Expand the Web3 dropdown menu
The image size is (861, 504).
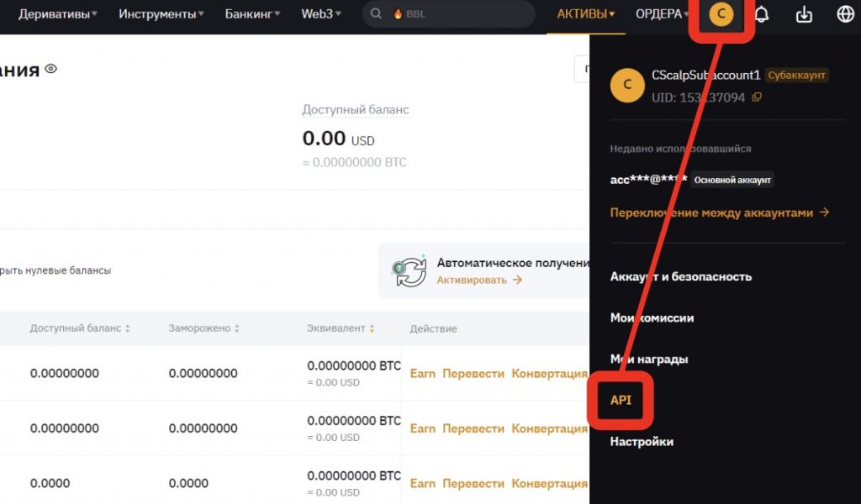[x=320, y=13]
